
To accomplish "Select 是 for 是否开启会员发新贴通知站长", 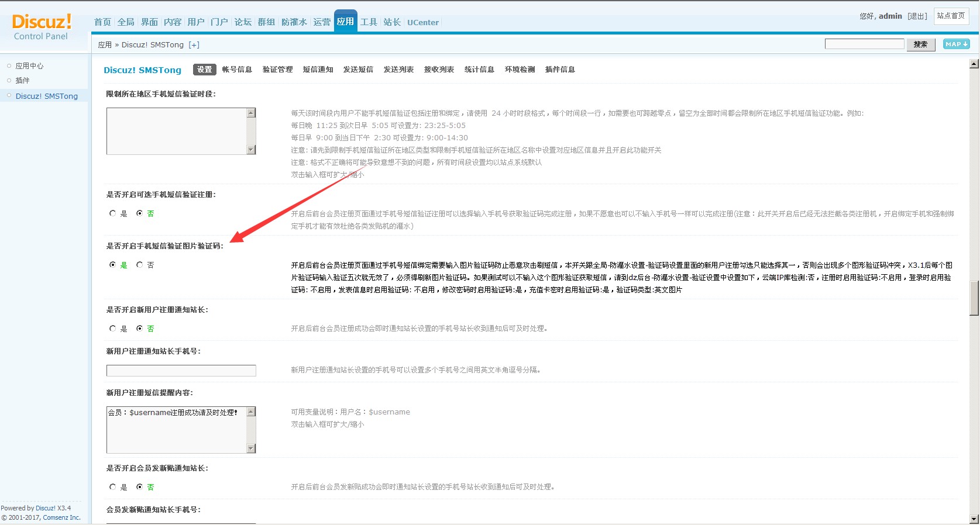I will click(112, 487).
